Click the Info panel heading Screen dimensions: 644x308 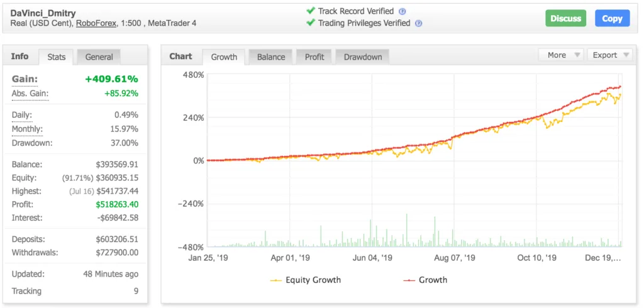coord(19,57)
